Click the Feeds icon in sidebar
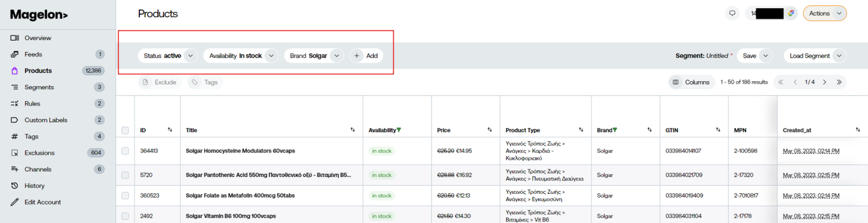 (x=15, y=55)
